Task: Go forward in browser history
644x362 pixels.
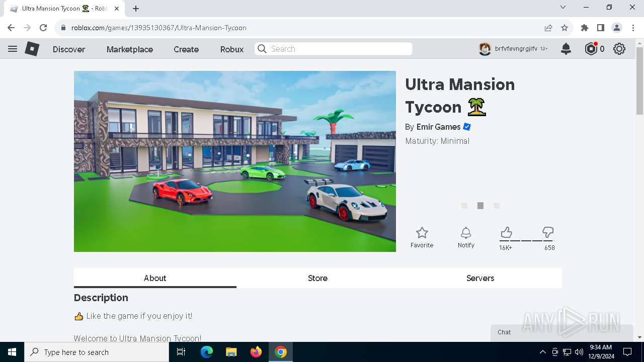Action: point(27,28)
